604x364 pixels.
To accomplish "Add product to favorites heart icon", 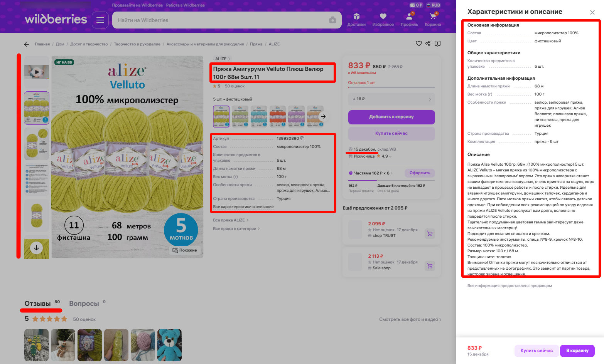I will (x=419, y=44).
